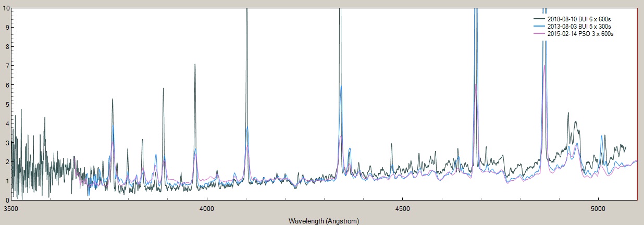Click the magenta peak top reaching 7

[x=545, y=66]
